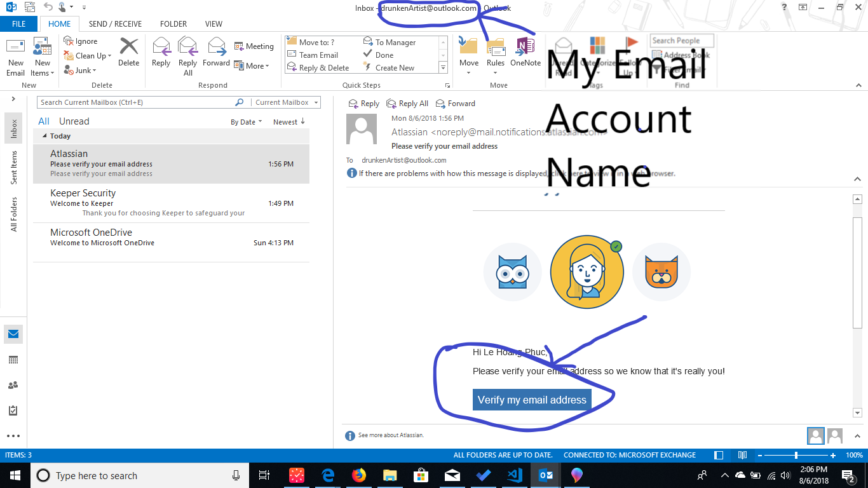The width and height of the screenshot is (868, 488).
Task: Open Firefox from the Windows taskbar
Action: point(359,475)
